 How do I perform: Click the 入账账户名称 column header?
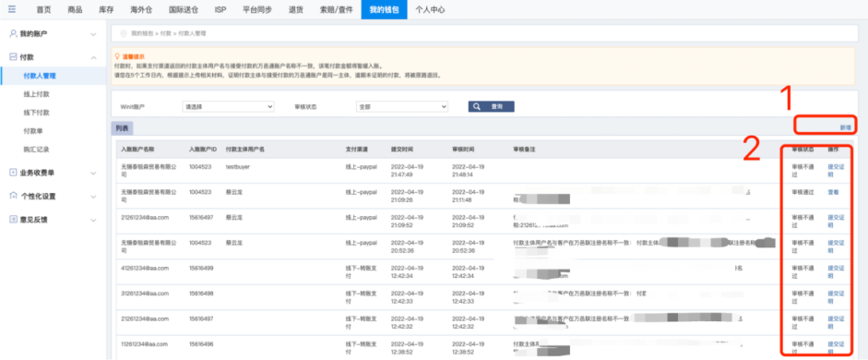point(137,150)
